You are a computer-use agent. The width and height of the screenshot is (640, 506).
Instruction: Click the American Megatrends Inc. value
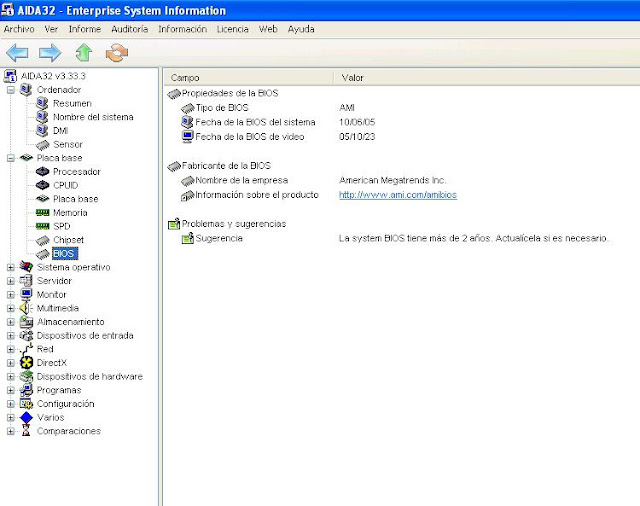392,180
